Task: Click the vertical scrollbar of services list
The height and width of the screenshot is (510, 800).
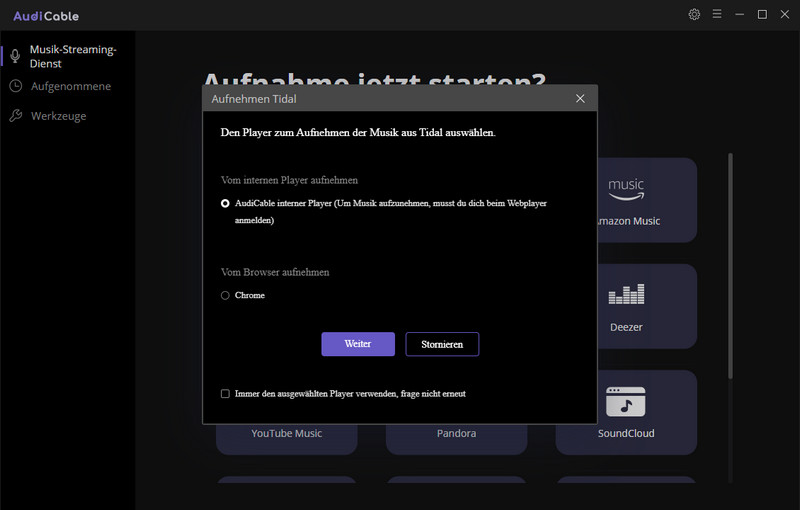Action: 731,265
